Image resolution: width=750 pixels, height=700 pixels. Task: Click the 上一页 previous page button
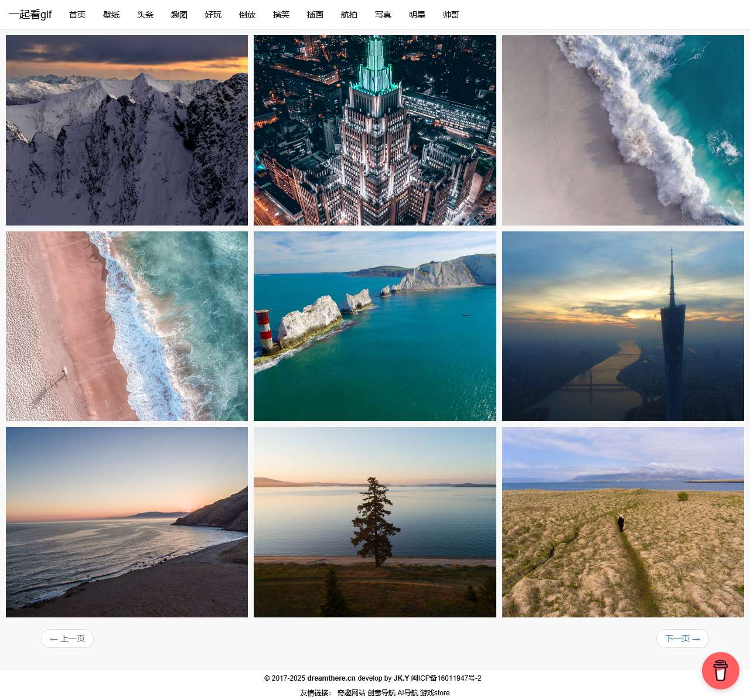(67, 638)
